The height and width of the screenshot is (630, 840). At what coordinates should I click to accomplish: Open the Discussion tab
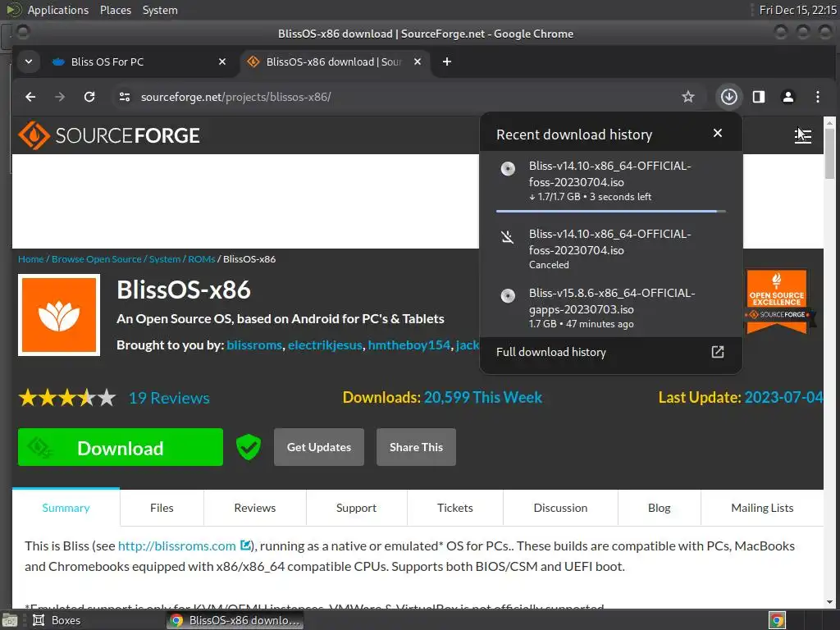(560, 508)
